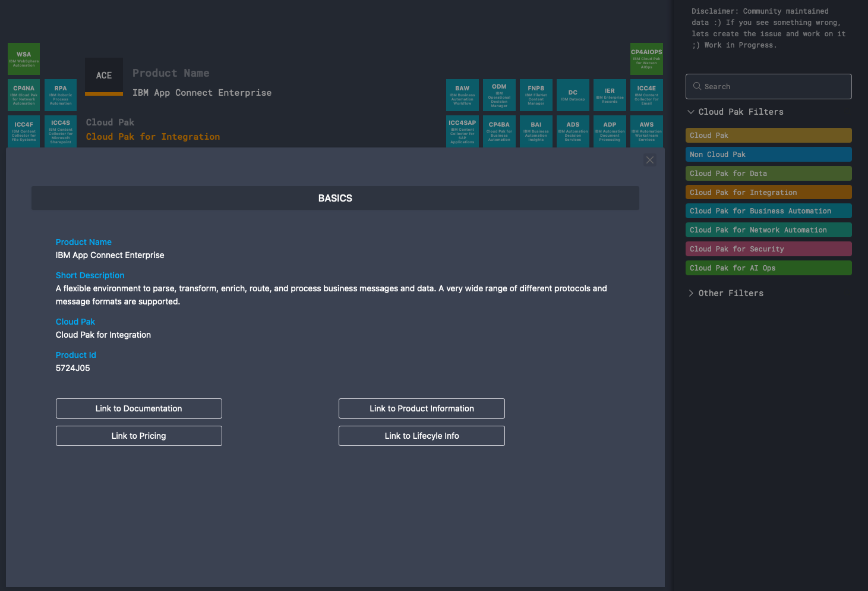This screenshot has width=868, height=591.
Task: Select the WSA WebSphere Automation tile
Action: click(24, 59)
